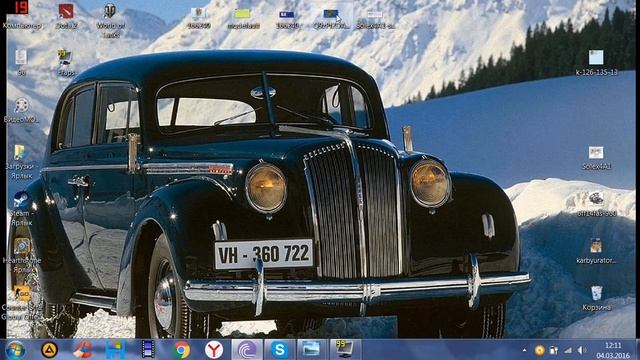This screenshot has width=640, height=360.
Task: Launch the Hearthstone - Ярлык desktop shortcut
Action: tap(21, 256)
